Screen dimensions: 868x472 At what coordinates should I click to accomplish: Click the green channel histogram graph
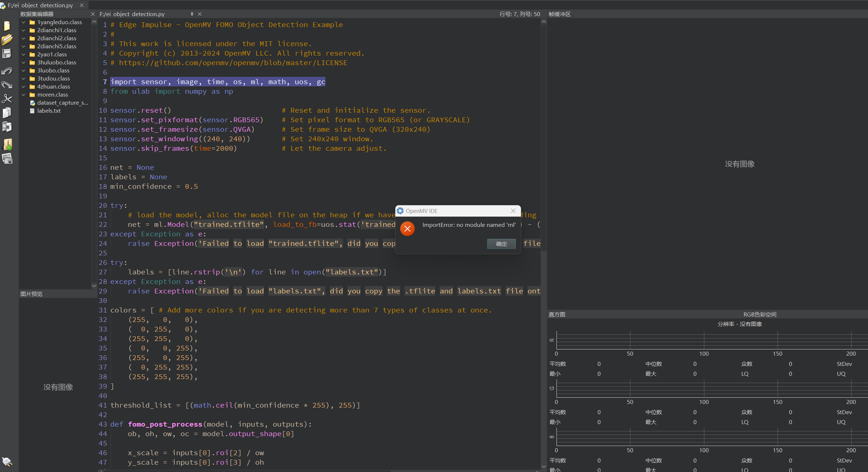[x=712, y=389]
